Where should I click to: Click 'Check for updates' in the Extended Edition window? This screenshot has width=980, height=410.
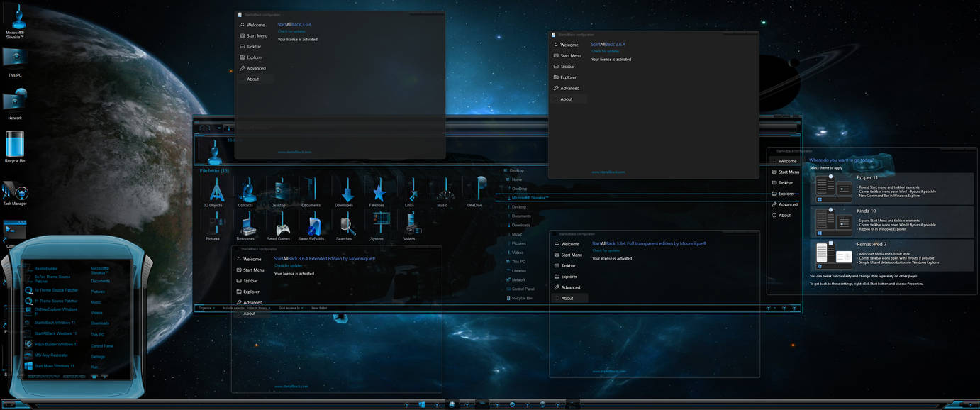point(287,265)
